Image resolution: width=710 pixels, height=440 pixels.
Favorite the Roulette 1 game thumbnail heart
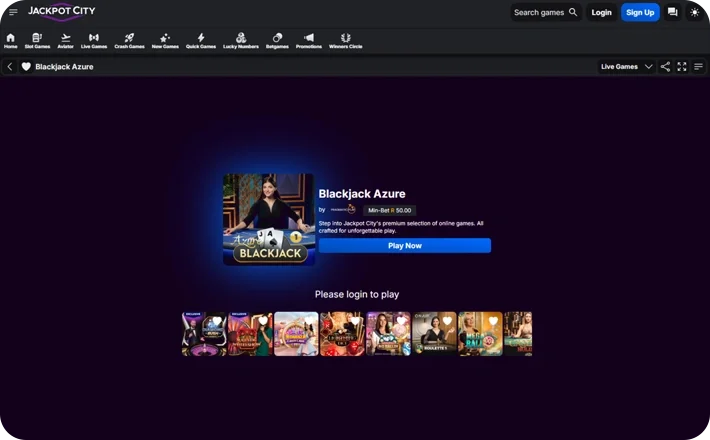(447, 321)
